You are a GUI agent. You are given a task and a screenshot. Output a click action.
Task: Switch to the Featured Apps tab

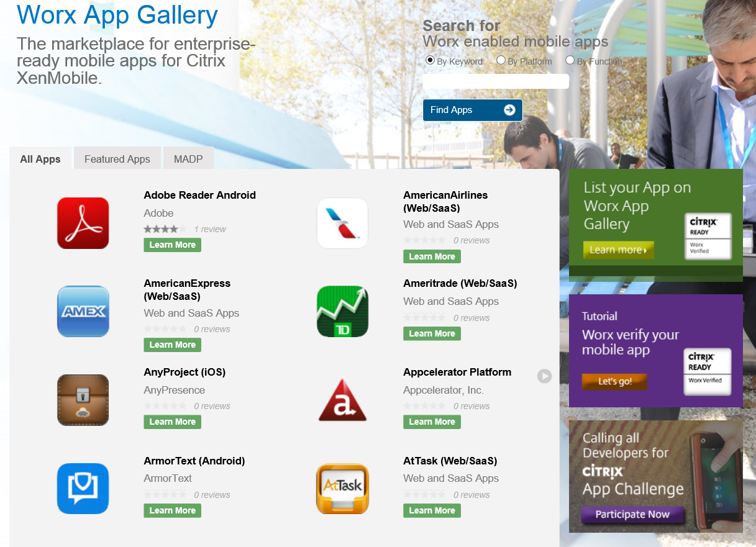(117, 158)
